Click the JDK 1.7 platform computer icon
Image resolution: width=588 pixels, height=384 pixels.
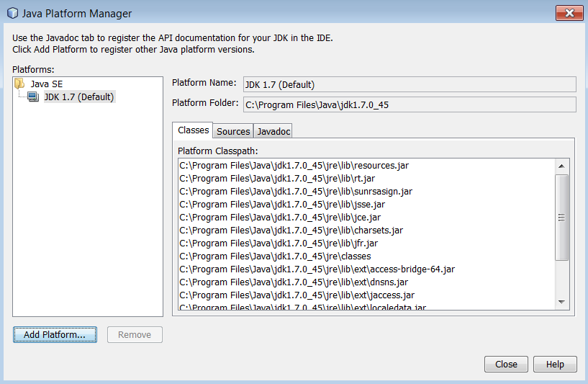pos(33,97)
